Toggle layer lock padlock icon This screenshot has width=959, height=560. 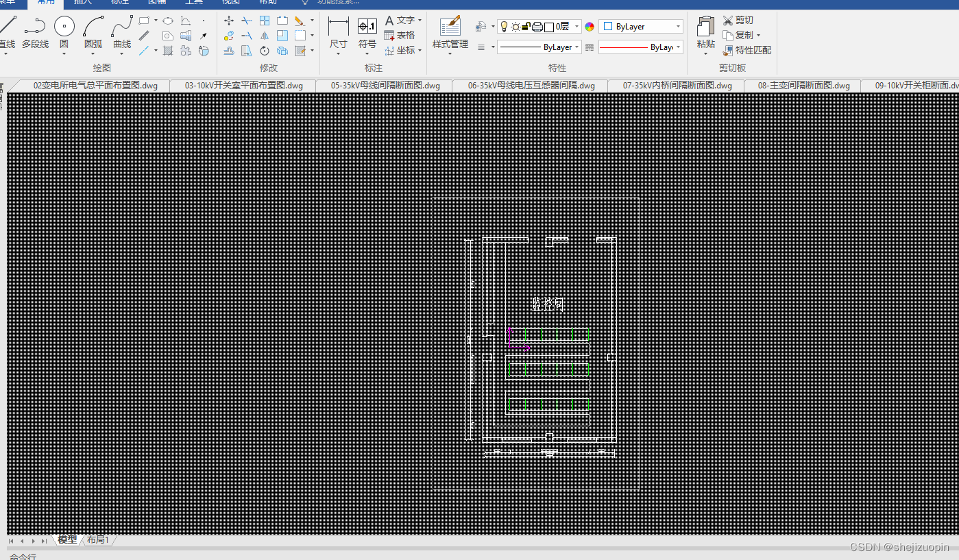coord(526,27)
